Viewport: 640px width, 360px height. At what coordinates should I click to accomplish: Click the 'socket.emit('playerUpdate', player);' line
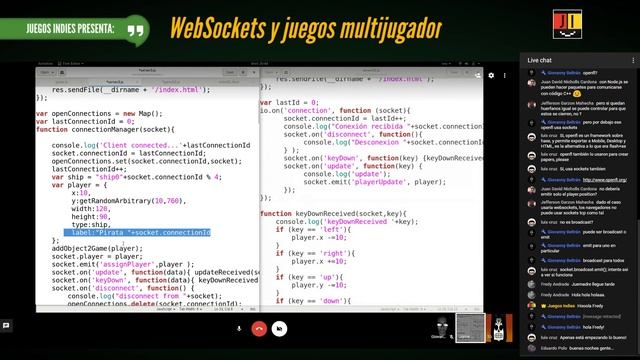(x=375, y=182)
